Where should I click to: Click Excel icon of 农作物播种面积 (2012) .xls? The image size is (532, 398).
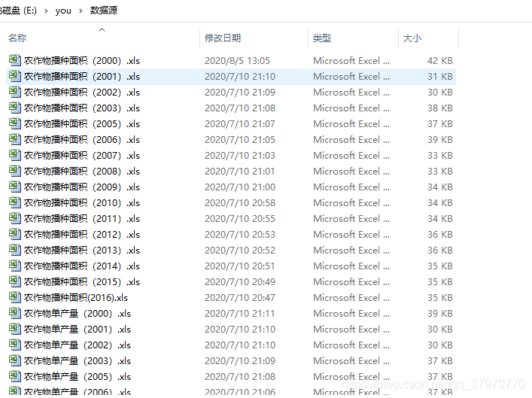click(14, 234)
